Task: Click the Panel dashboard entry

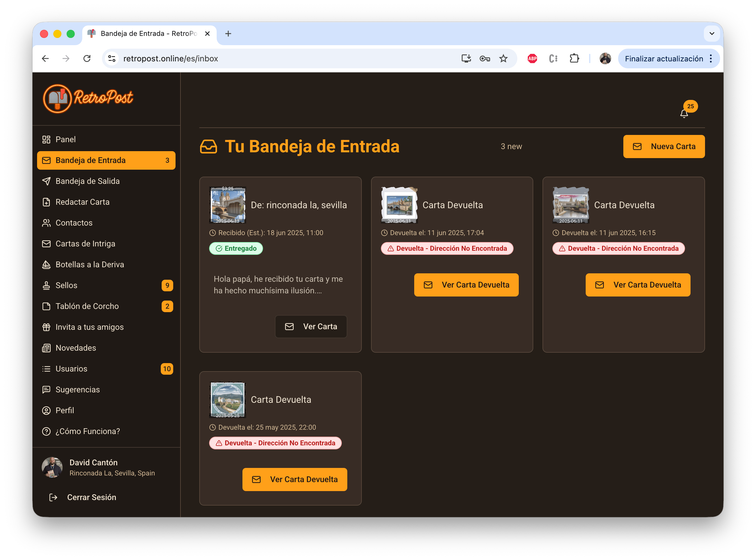Action: tap(65, 139)
